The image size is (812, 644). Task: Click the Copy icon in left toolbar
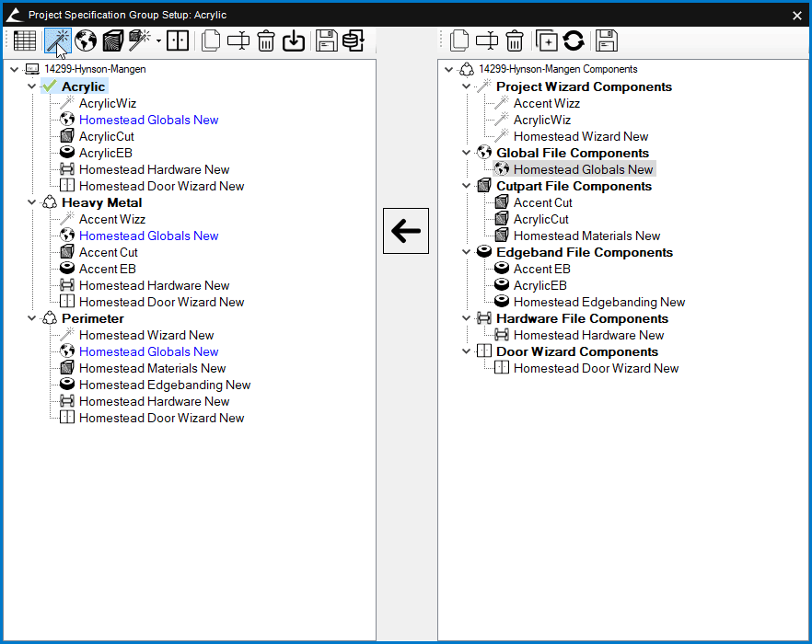point(211,40)
